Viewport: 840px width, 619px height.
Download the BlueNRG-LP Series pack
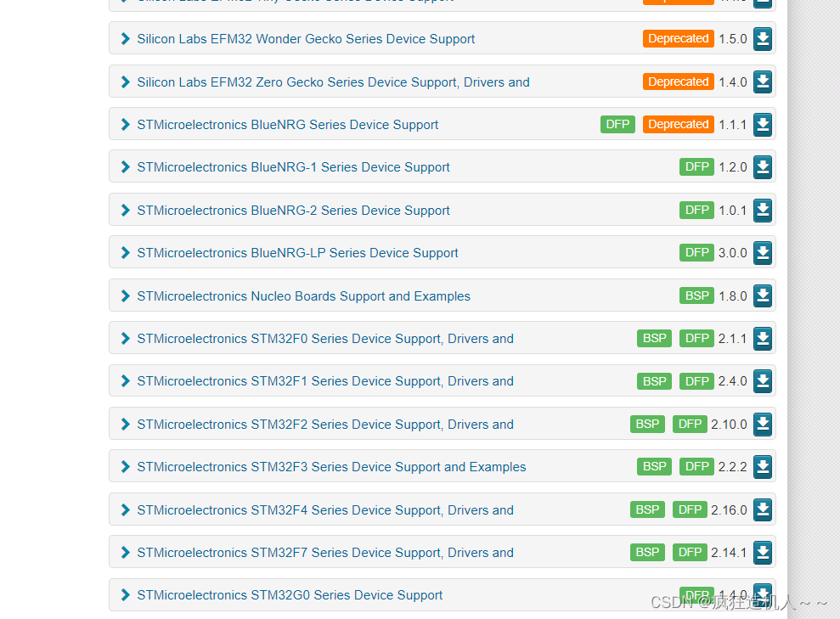(x=763, y=253)
